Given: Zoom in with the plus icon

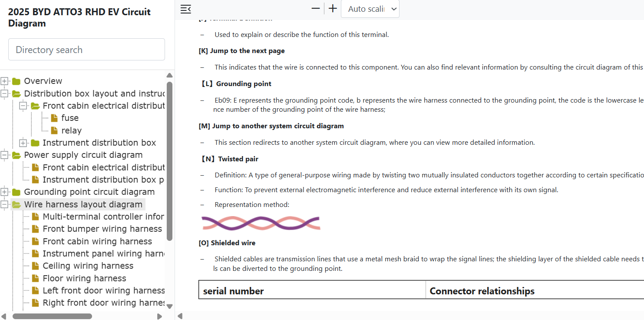Looking at the screenshot, I should point(333,8).
